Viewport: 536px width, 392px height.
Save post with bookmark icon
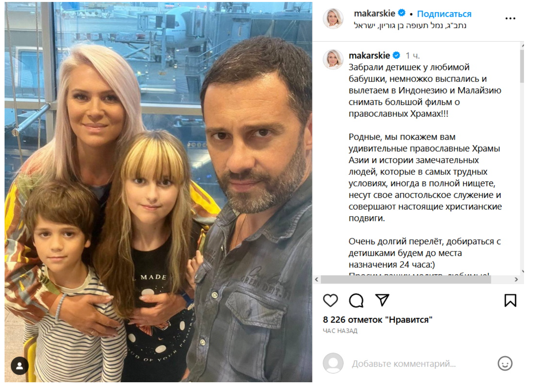tap(510, 300)
